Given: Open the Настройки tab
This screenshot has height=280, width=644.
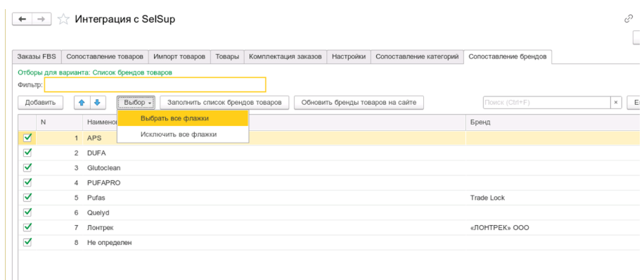Looking at the screenshot, I should click(349, 57).
